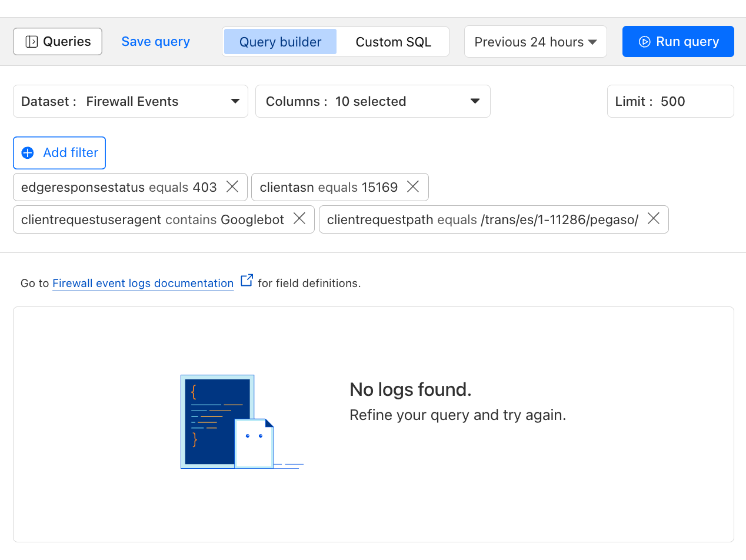Switch to Custom SQL mode
This screenshot has width=746, height=560.
393,42
